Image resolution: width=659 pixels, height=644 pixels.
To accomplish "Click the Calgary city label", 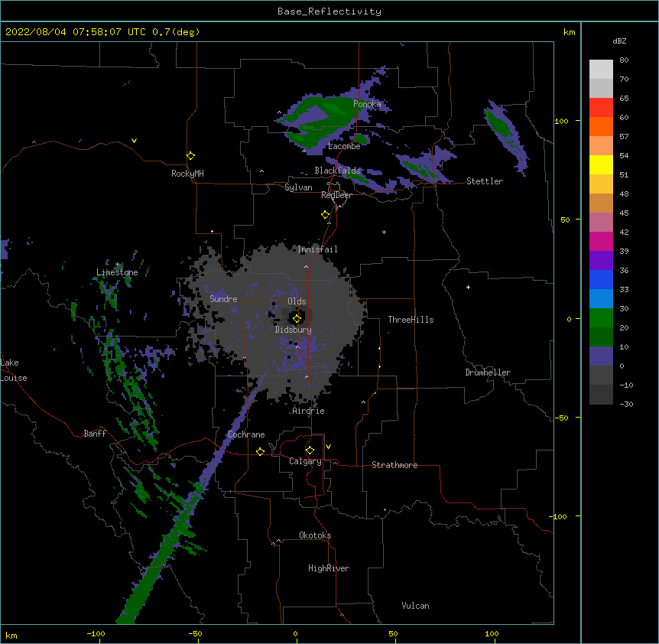I will (306, 461).
